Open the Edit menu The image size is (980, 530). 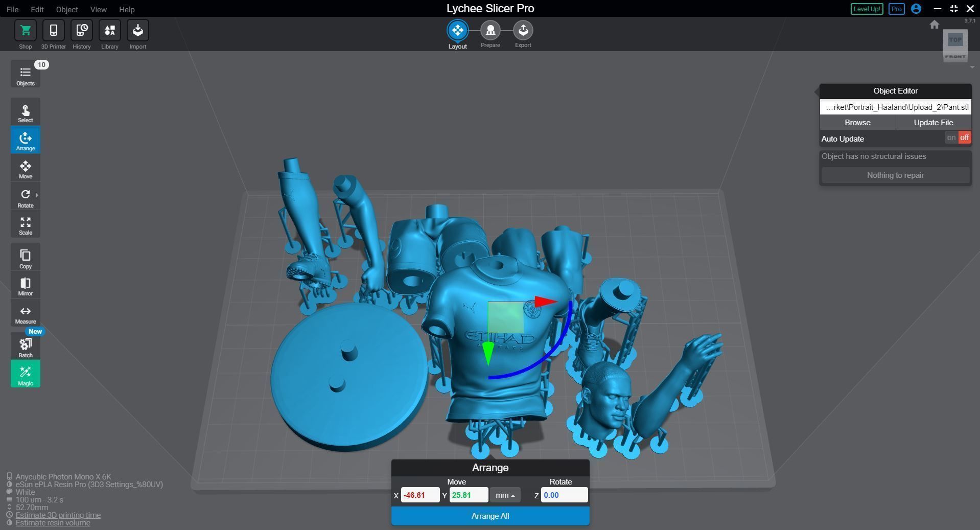[37, 9]
